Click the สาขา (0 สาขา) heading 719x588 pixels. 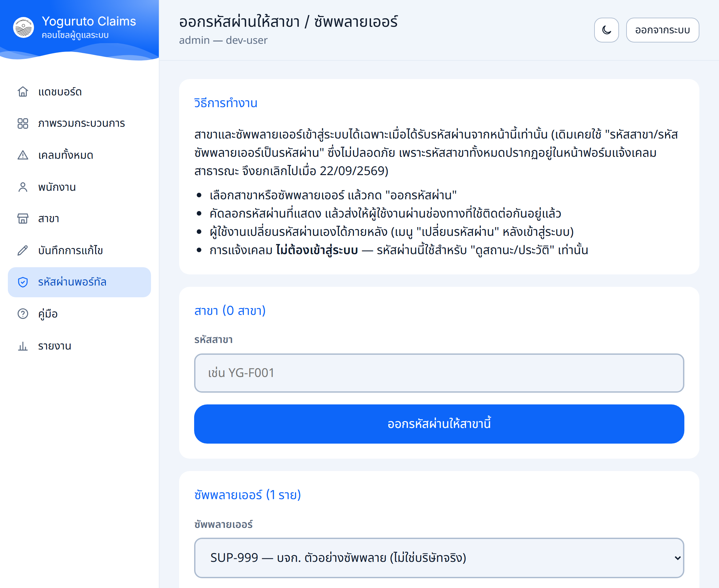click(230, 311)
